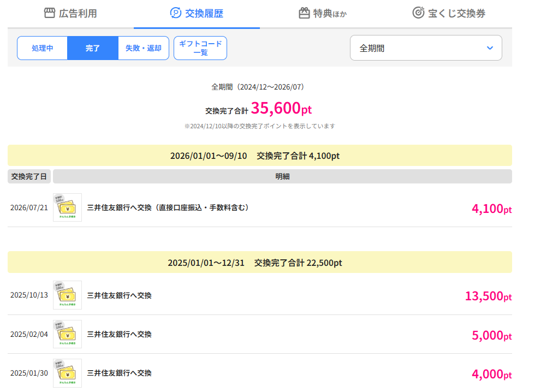Click the thumbnail for the 2025/10/13 exchange
This screenshot has width=535, height=392.
(x=67, y=295)
